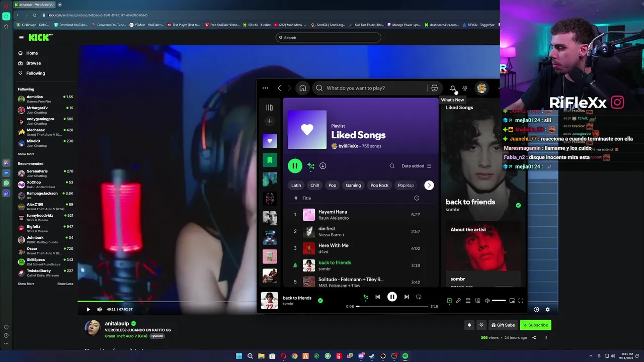Screen dimensions: 644x362
Task: Create a playlist with the plus icon
Action: [270, 121]
